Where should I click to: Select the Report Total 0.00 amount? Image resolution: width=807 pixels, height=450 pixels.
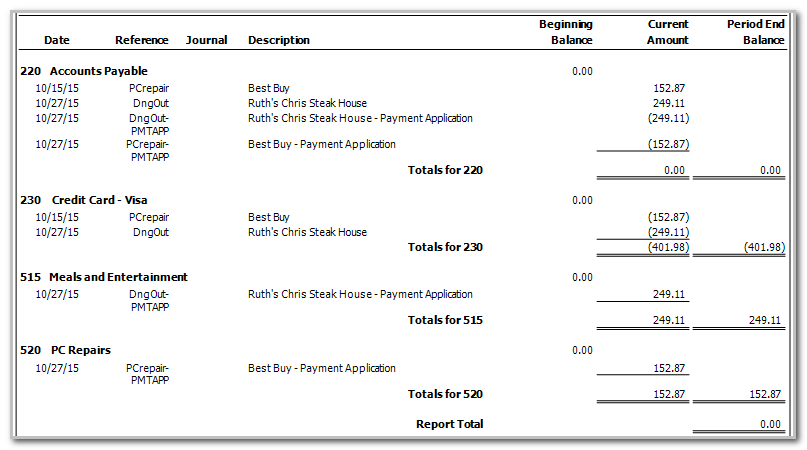click(x=769, y=424)
